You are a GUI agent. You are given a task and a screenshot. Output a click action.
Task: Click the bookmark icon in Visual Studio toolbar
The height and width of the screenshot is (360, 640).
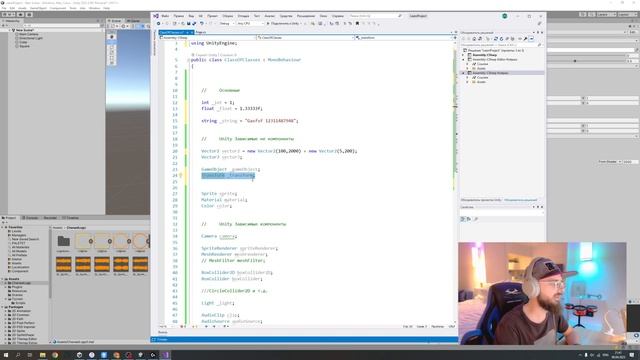[x=357, y=24]
